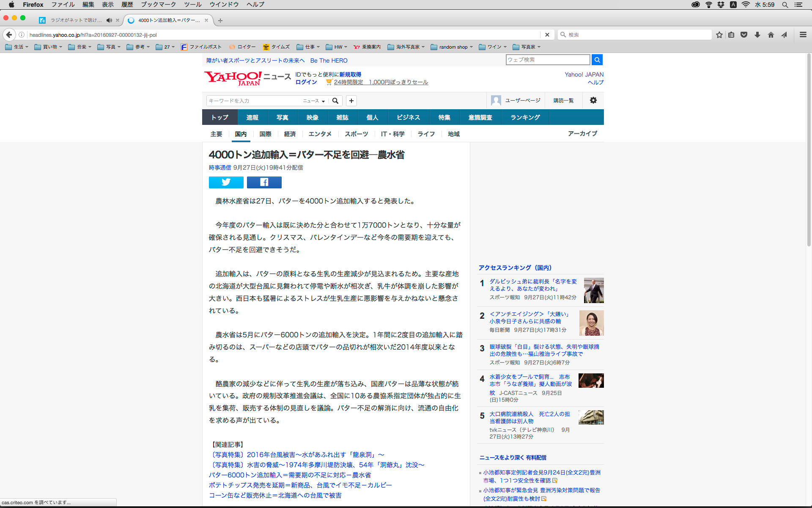The height and width of the screenshot is (508, 812).
Task: Bookmark this page with star icon
Action: point(719,35)
